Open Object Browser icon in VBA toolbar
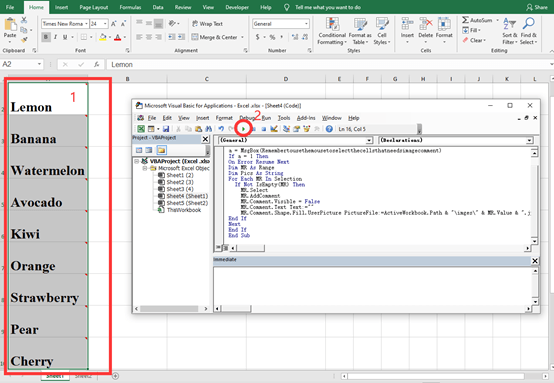Viewport: 554px width, 383px height. tap(307, 129)
